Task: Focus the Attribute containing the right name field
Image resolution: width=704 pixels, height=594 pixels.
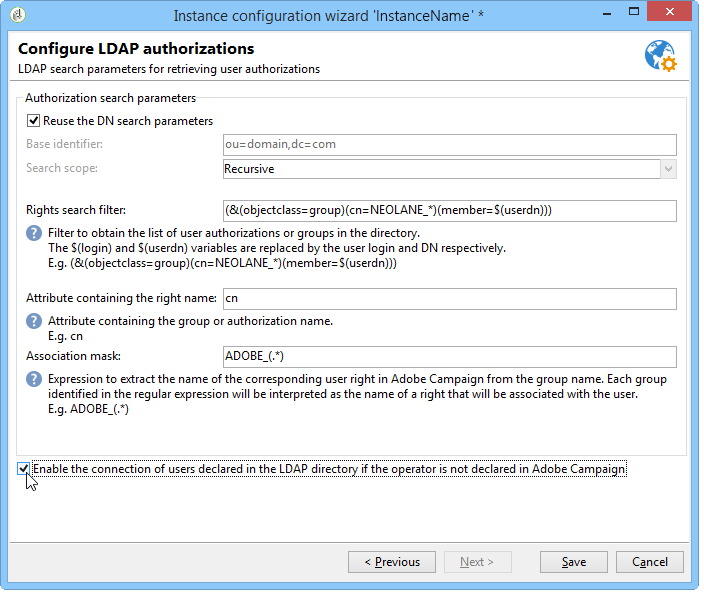Action: tap(450, 299)
